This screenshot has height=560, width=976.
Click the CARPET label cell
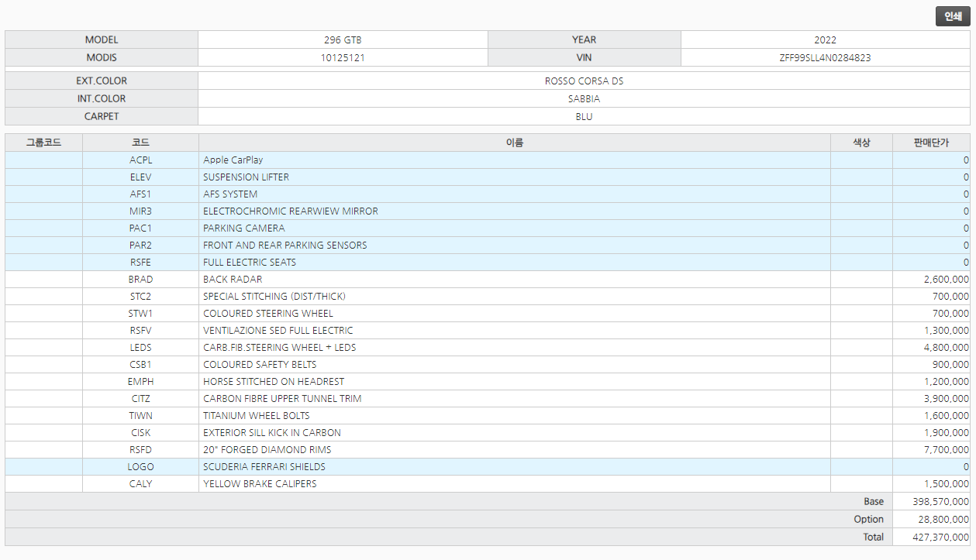tap(102, 116)
